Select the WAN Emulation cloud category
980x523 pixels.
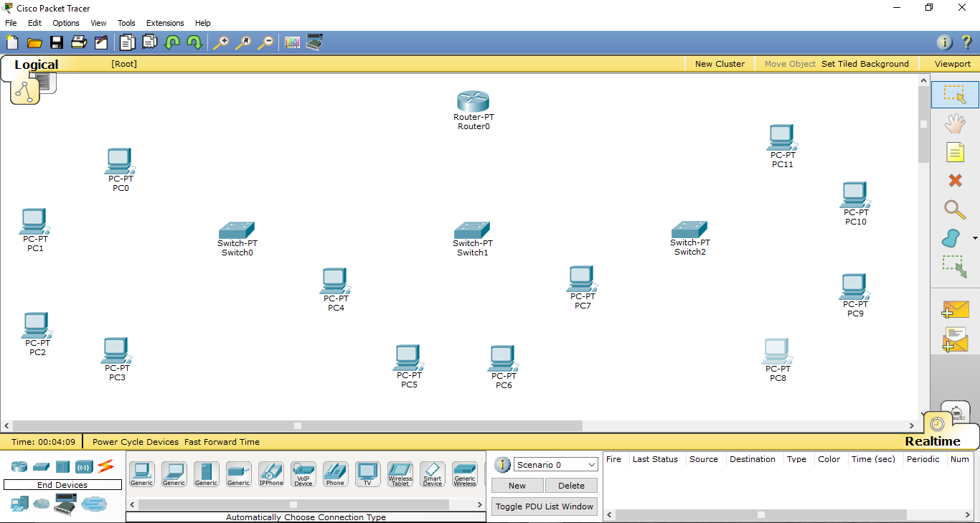tap(42, 504)
